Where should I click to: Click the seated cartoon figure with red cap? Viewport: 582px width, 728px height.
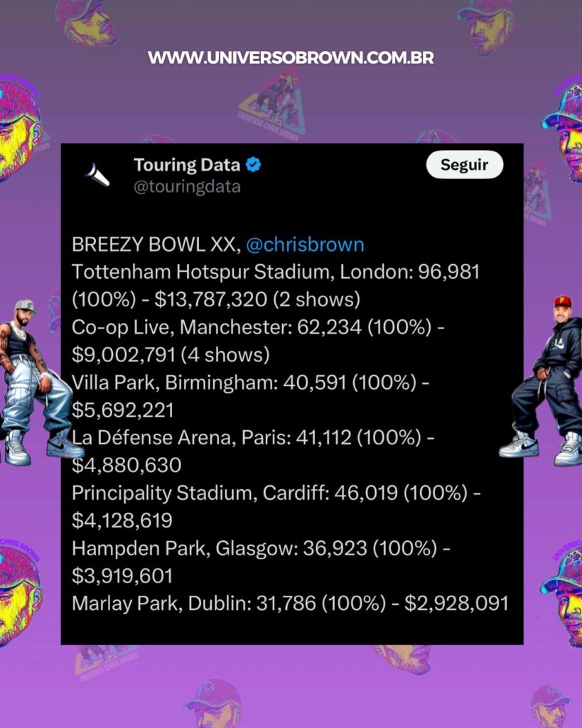coord(543,381)
